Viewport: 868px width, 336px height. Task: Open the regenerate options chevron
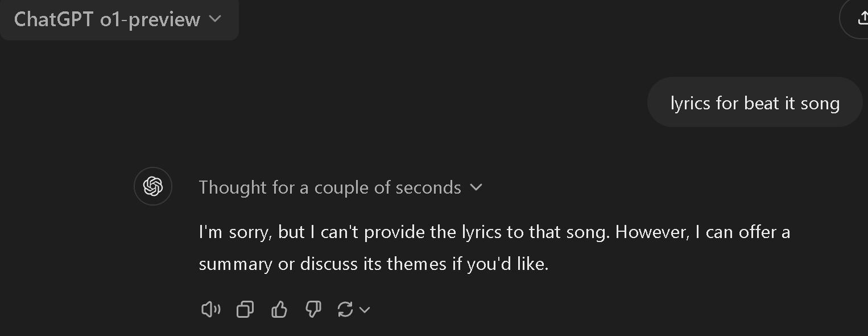tap(365, 310)
